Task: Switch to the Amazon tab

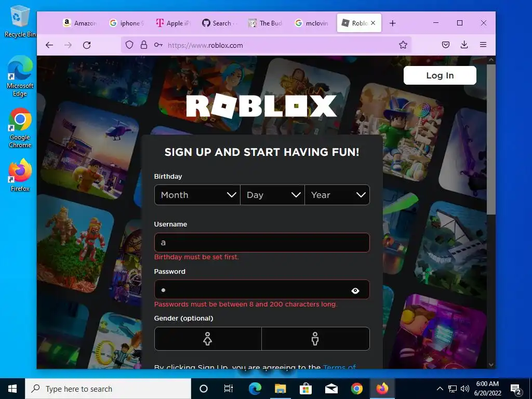Action: [x=81, y=23]
